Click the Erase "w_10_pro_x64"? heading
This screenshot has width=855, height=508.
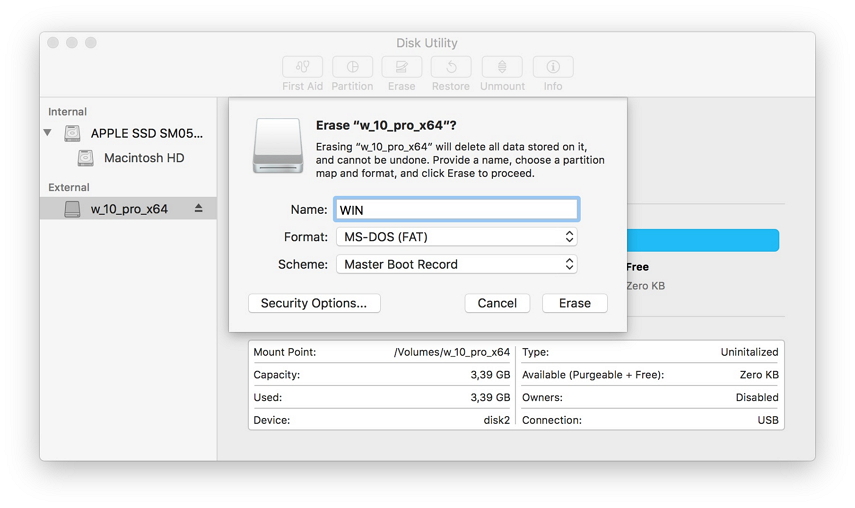point(386,125)
